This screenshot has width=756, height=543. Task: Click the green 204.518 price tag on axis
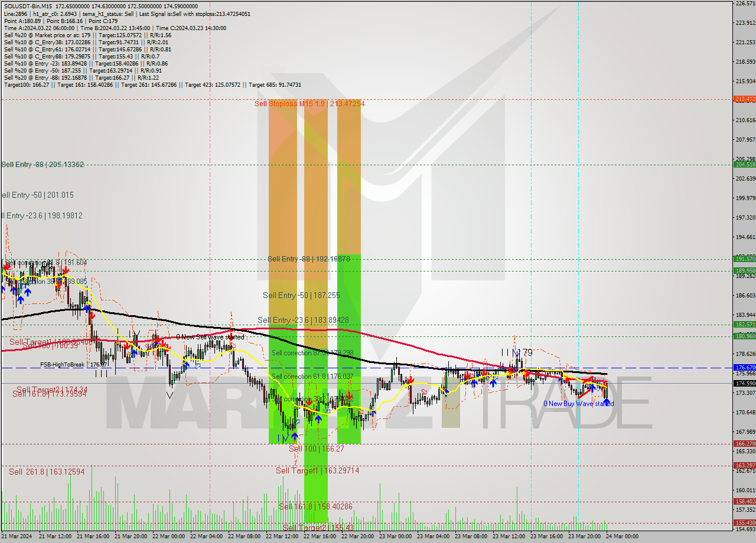coord(744,165)
